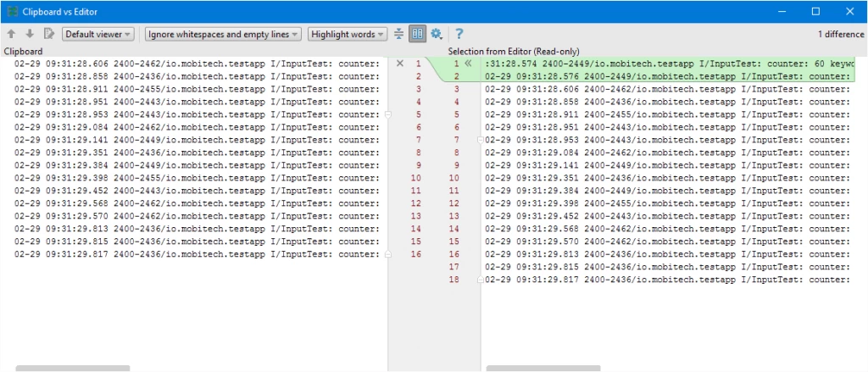
Task: Click the fold marker beside Clipboard line 16
Action: click(388, 254)
